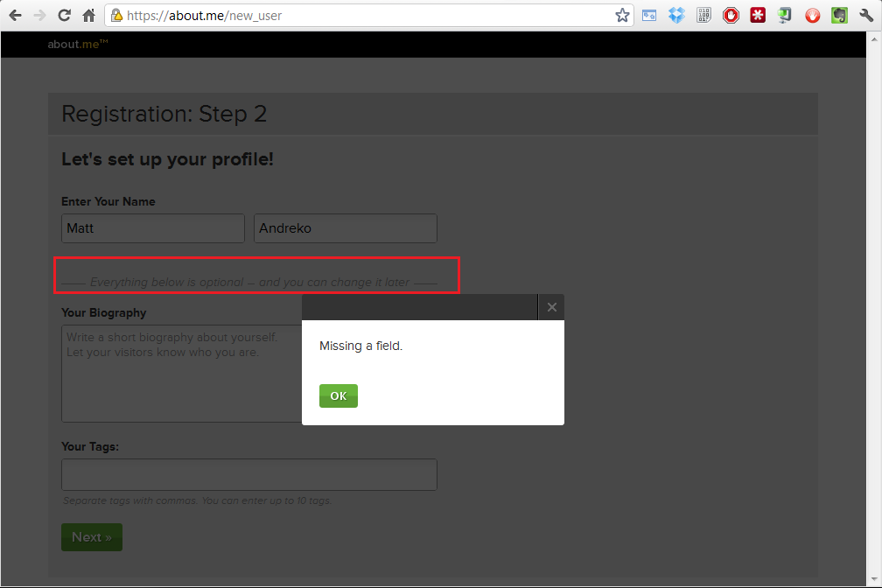Click the binary digits extension icon
The height and width of the screenshot is (588, 882).
(703, 15)
